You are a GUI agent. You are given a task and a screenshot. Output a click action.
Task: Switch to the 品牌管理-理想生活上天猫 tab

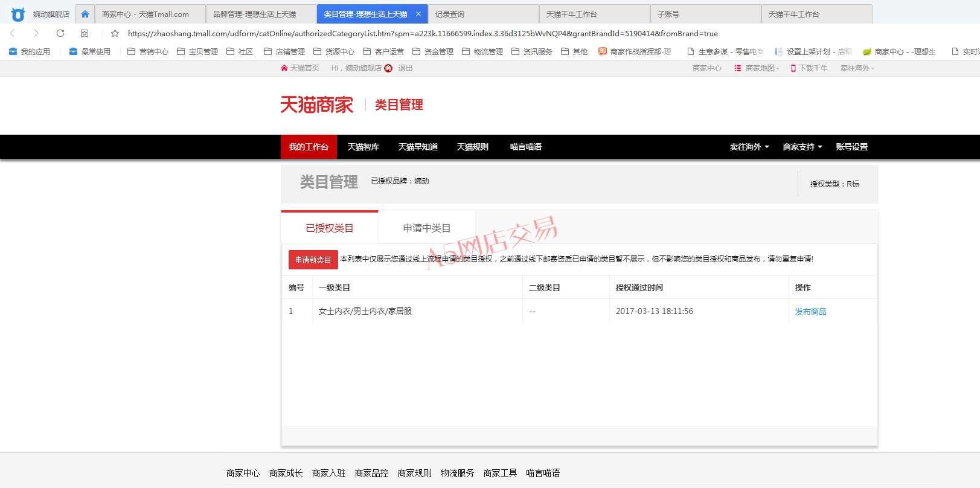click(261, 14)
